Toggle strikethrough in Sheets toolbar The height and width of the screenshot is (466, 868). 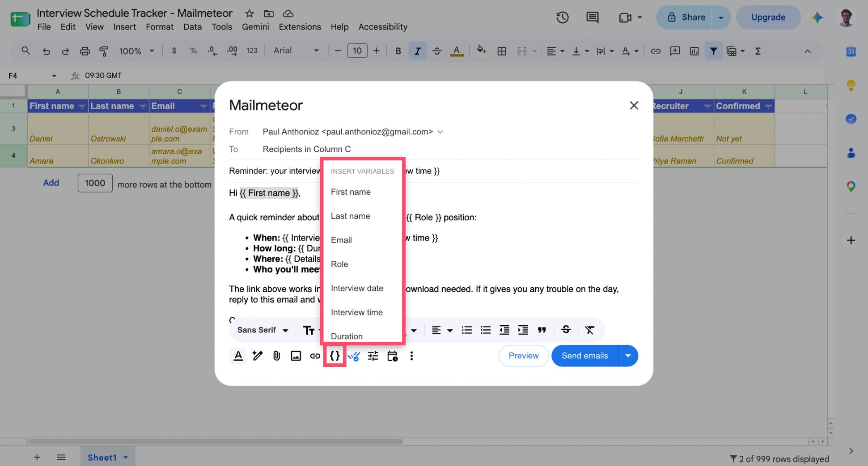coord(437,51)
